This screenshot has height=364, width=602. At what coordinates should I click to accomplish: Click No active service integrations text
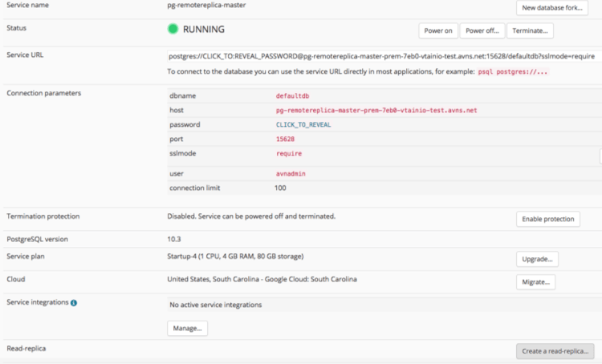pyautogui.click(x=215, y=305)
